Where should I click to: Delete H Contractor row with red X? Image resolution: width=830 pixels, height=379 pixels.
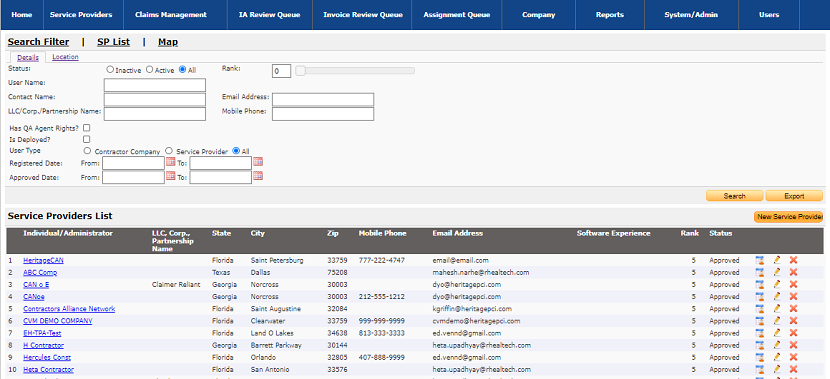pyautogui.click(x=793, y=345)
